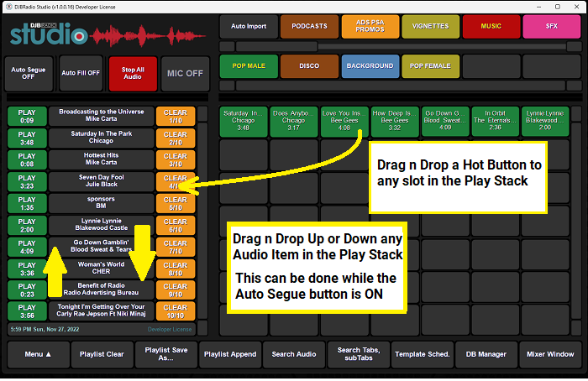Play Hottest Hits 0:08 item
Viewport: 588px width, 381px height.
pos(27,160)
